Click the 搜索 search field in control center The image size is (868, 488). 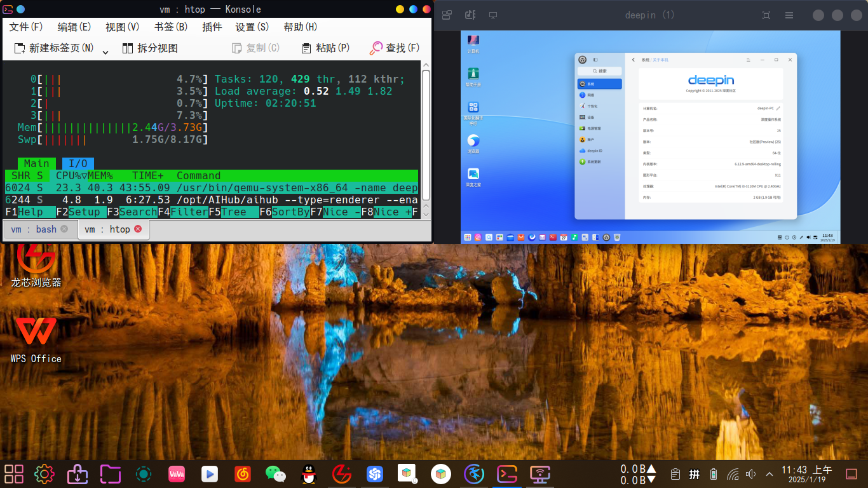pos(599,71)
